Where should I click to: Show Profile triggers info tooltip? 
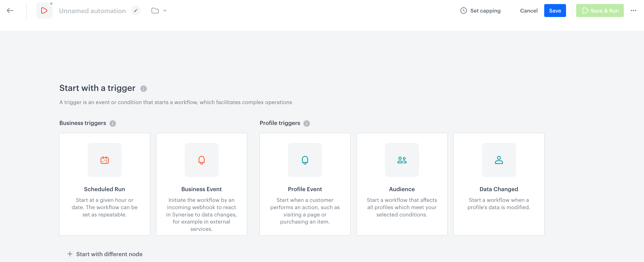click(x=306, y=124)
